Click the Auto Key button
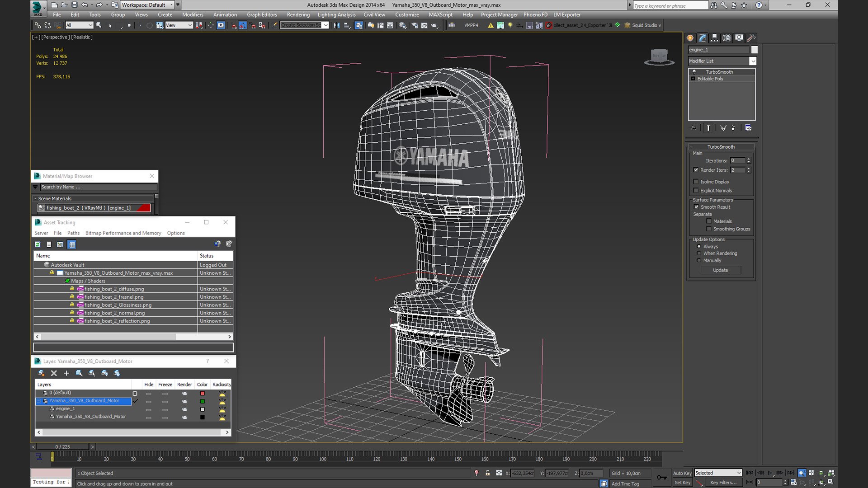Screen dimensions: 868x488 [682, 473]
